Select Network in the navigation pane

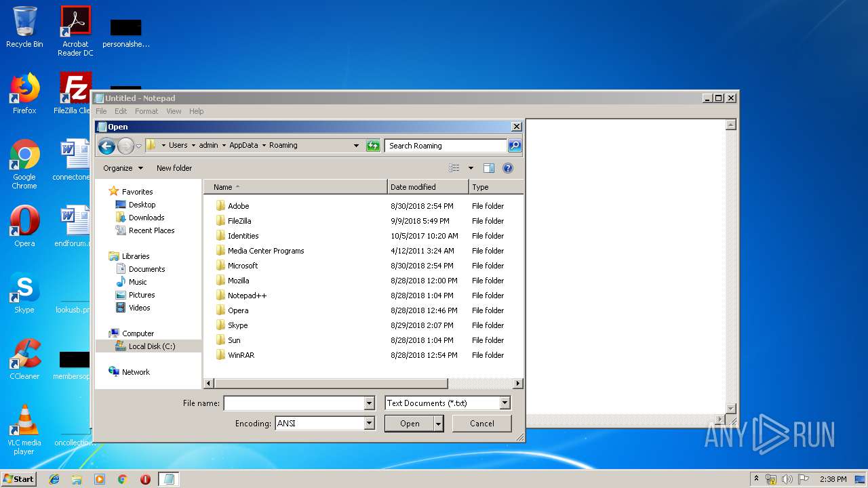(x=136, y=372)
